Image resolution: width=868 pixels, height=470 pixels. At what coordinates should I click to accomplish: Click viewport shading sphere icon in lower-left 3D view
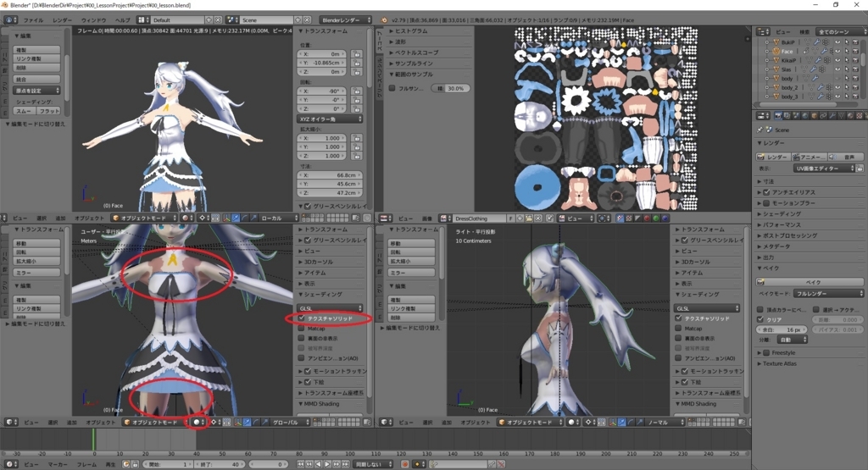198,423
